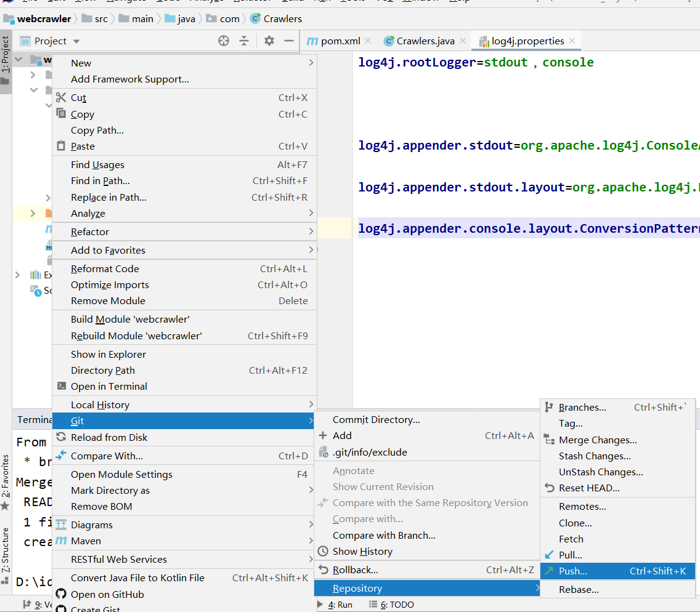
Task: Click the locate/select opened file target icon
Action: [224, 41]
